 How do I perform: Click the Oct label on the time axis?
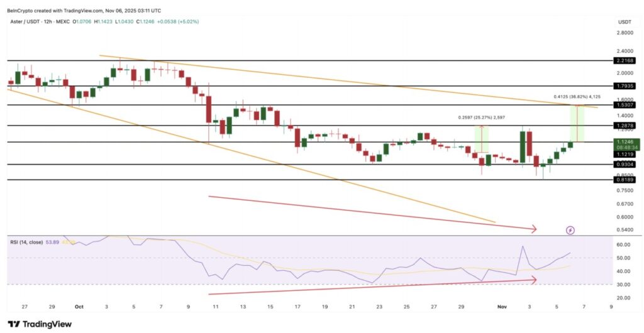(79, 307)
